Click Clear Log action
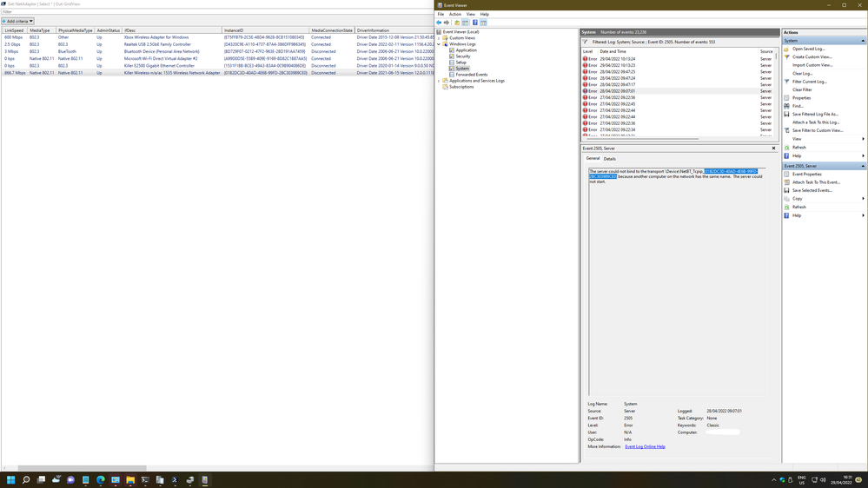 802,74
